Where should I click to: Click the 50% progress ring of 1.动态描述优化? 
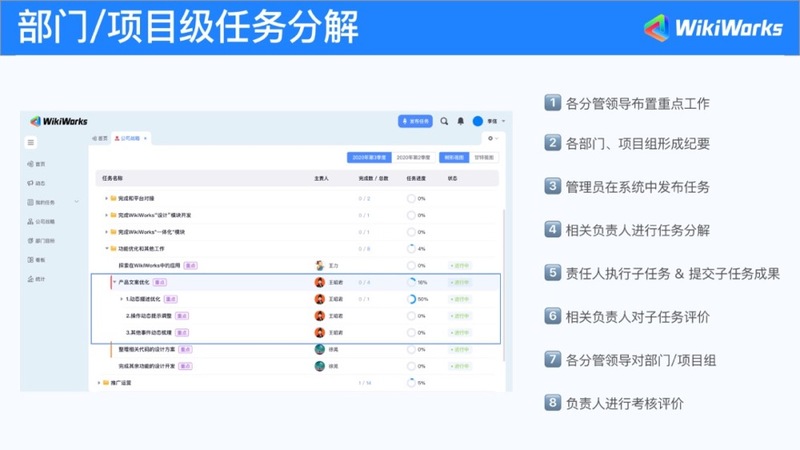(x=411, y=298)
